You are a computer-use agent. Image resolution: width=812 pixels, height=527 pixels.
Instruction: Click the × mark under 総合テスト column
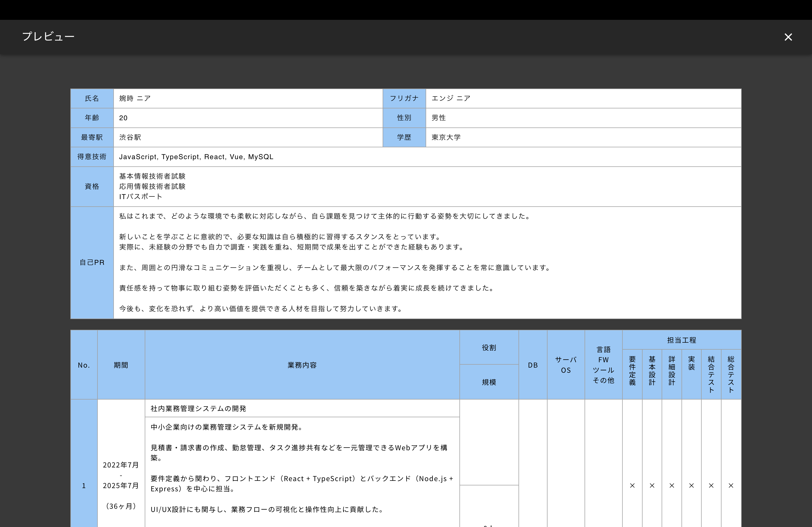(731, 485)
